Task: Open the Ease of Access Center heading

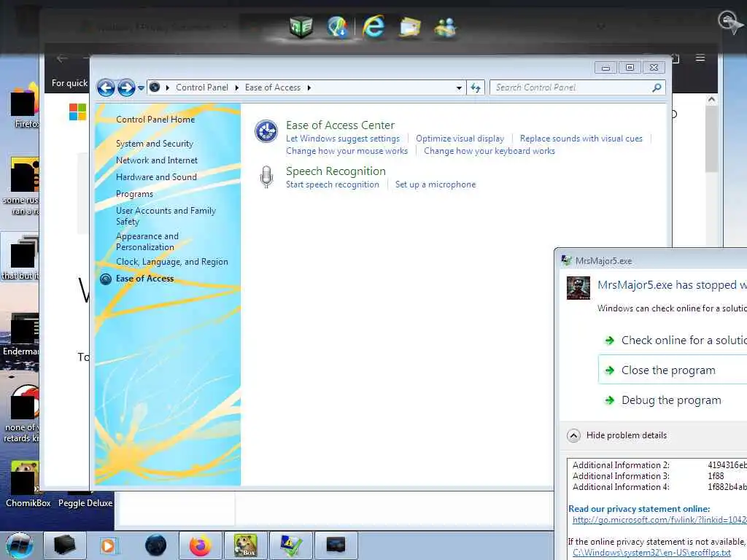Action: tap(340, 125)
